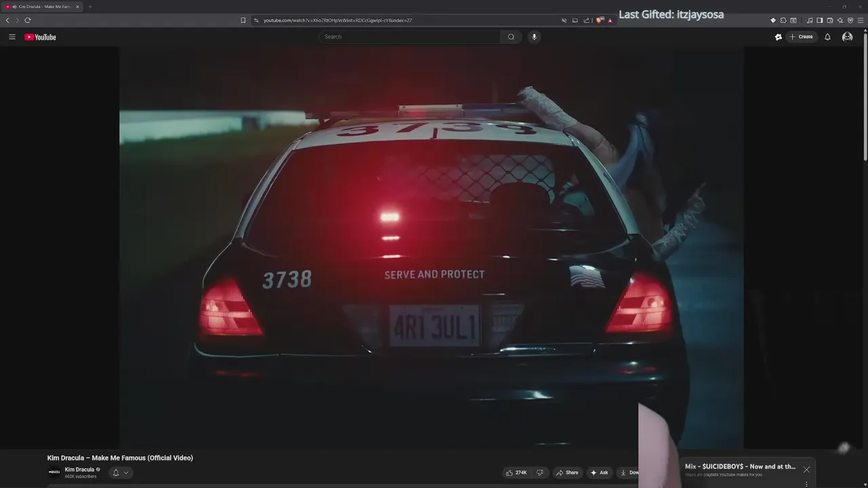Open the Brave Shields lion icon

(x=600, y=20)
